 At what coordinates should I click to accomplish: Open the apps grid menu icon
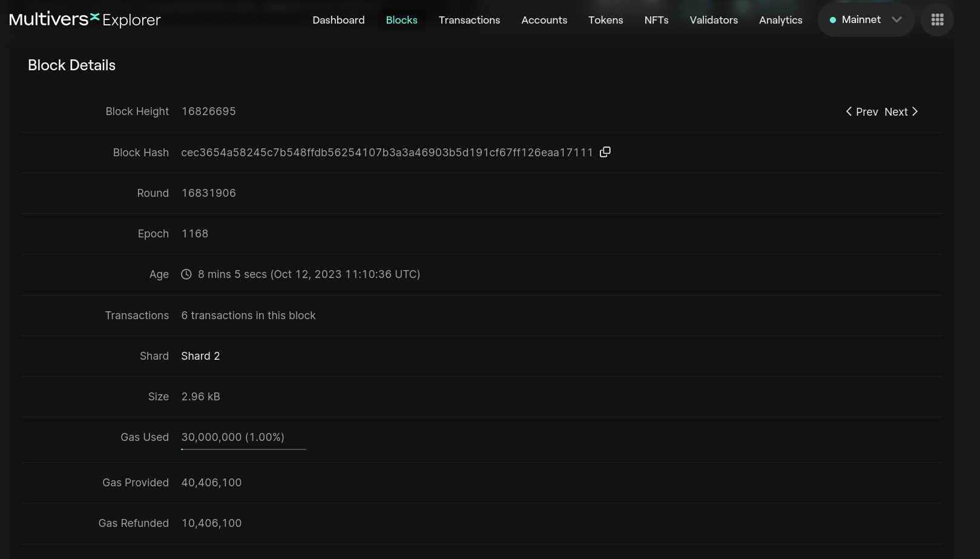[x=937, y=20]
